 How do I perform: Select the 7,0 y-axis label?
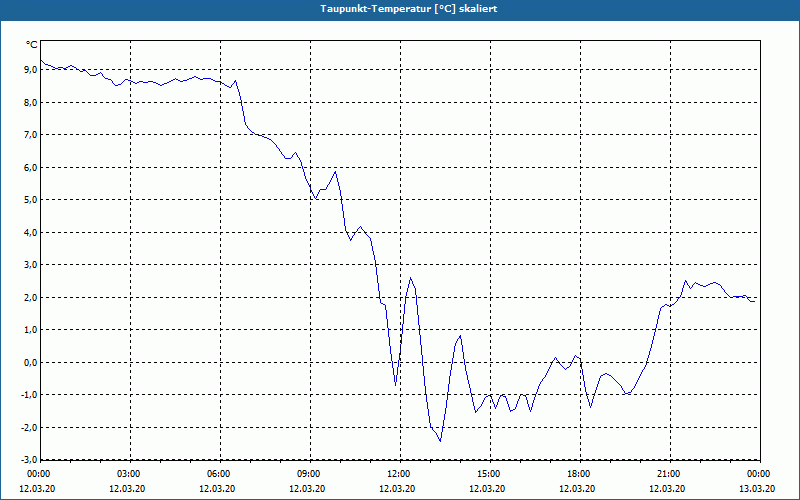31,135
